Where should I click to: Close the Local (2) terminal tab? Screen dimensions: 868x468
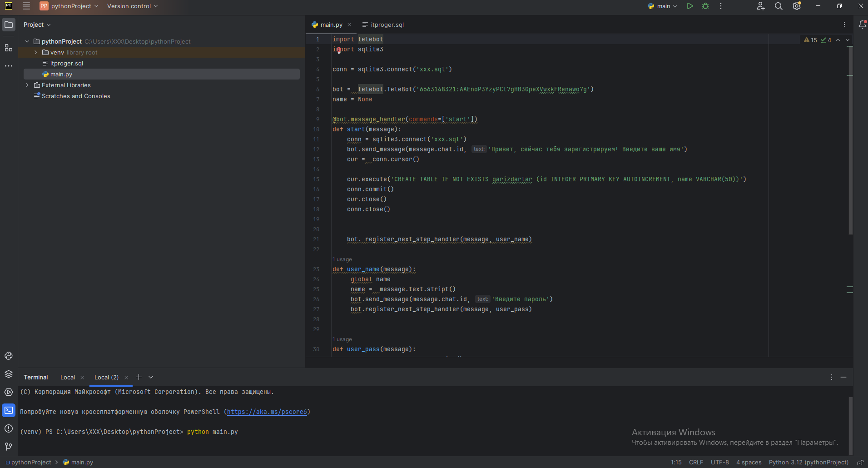[126, 378]
